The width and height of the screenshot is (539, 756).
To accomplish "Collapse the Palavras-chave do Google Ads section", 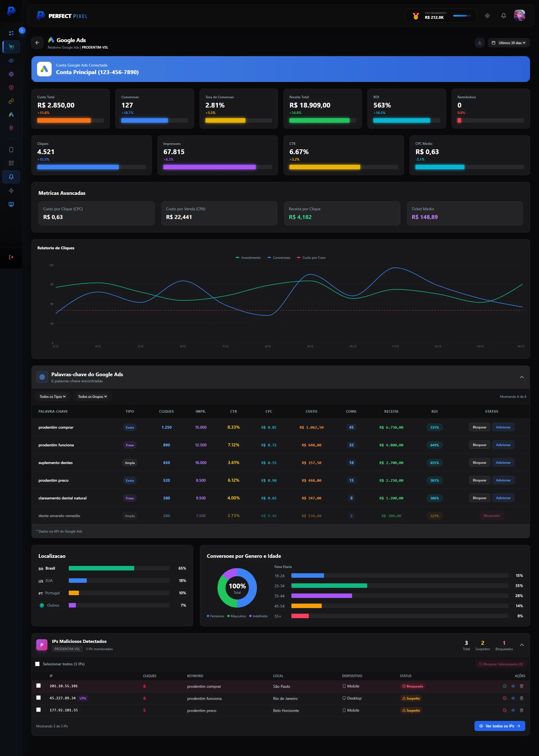I will click(522, 377).
